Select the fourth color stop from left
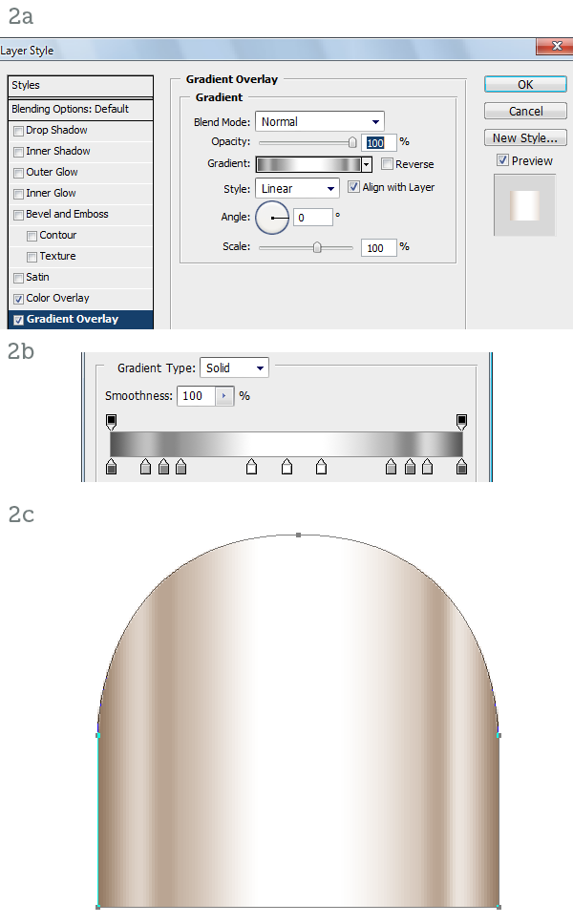573x924 pixels. pyautogui.click(x=181, y=467)
